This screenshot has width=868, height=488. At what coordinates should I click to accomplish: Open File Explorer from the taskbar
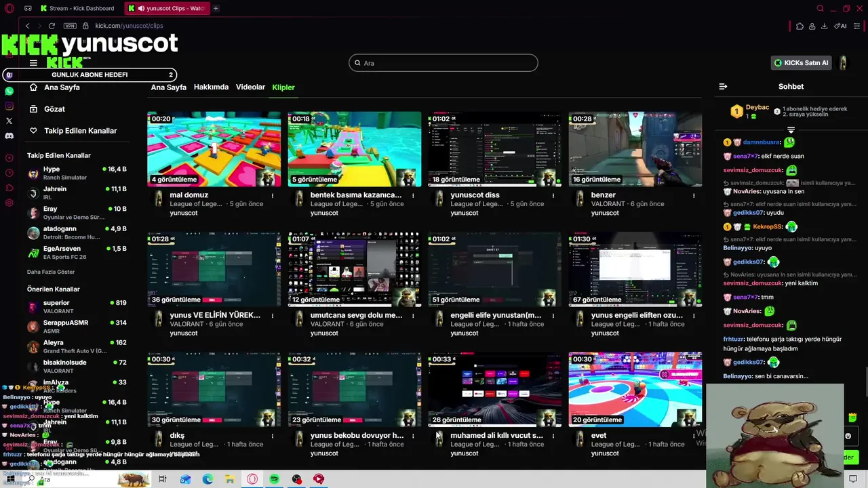pos(230,479)
